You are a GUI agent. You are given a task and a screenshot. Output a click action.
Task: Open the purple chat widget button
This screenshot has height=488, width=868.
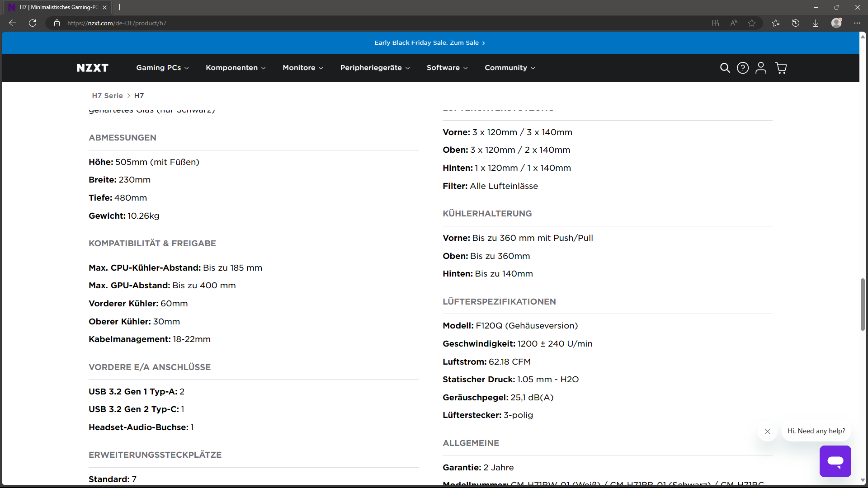tap(835, 461)
